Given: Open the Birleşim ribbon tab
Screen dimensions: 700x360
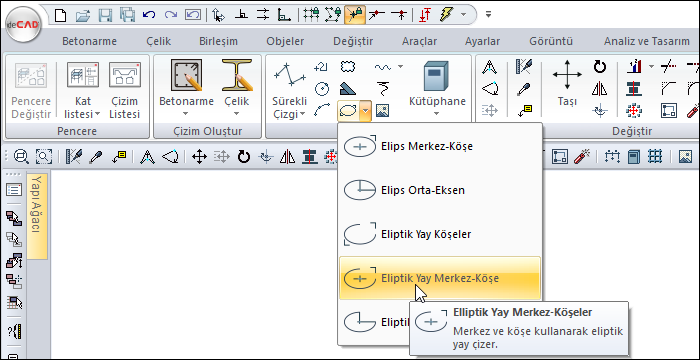Looking at the screenshot, I should click(x=218, y=42).
